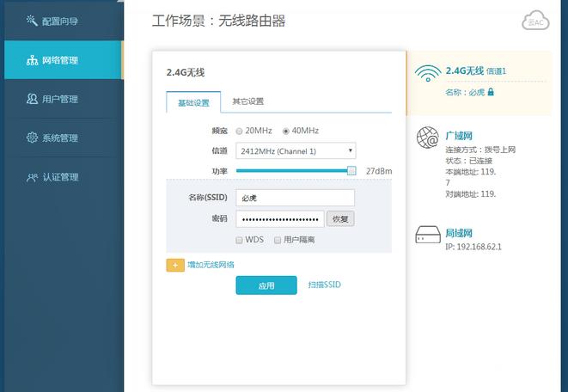Enable the 用户隔离 checkbox
This screenshot has height=392, width=568.
click(x=278, y=240)
